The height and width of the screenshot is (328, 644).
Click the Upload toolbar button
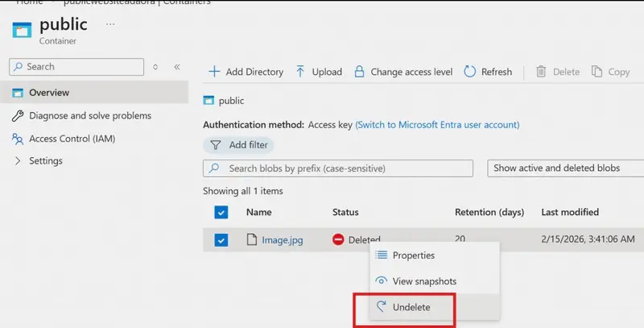pos(319,72)
